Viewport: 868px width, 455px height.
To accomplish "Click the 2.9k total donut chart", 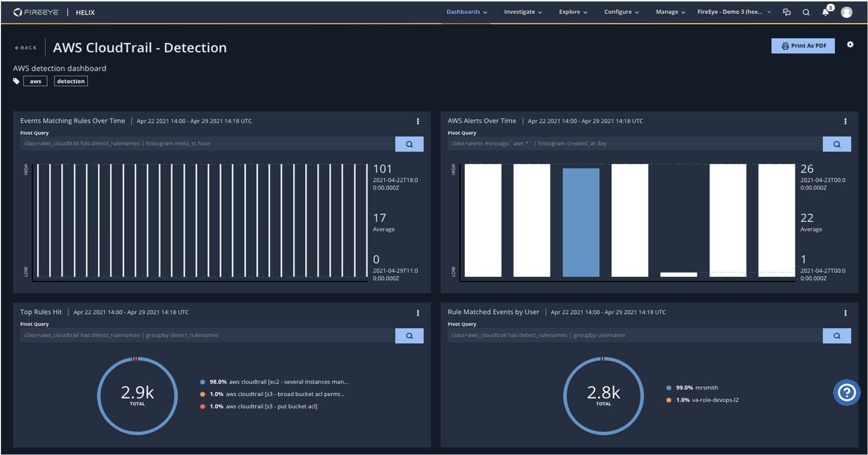I will [x=137, y=396].
